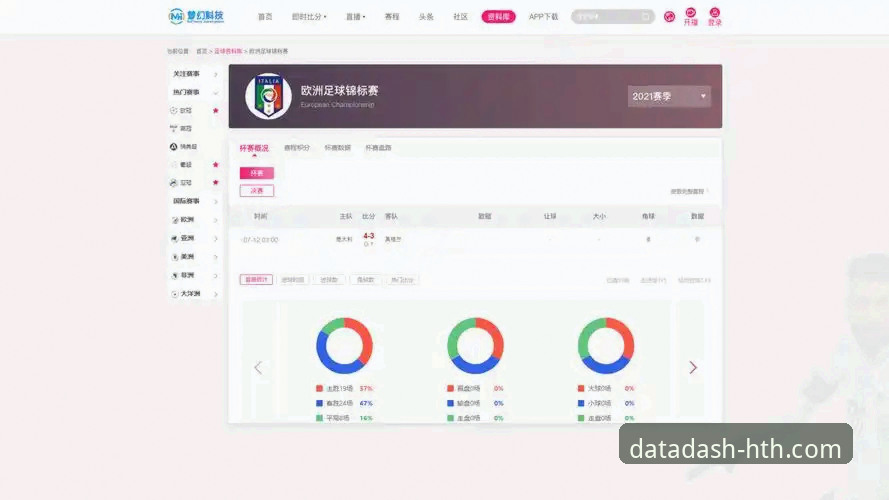Expand 欧洲 with its chevron

215,220
